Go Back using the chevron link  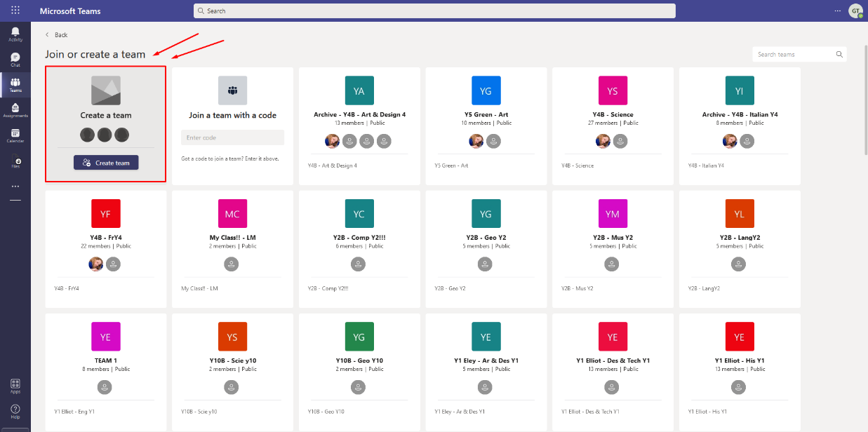click(57, 34)
